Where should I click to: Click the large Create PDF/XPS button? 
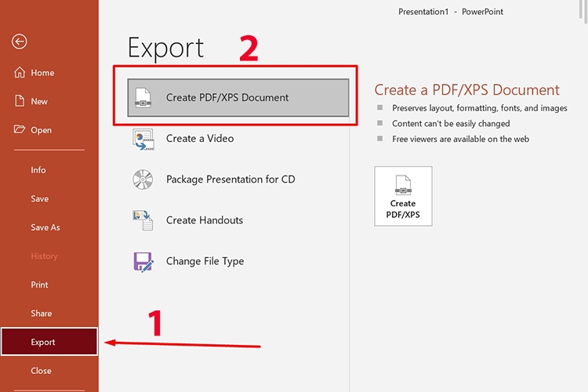tap(403, 196)
